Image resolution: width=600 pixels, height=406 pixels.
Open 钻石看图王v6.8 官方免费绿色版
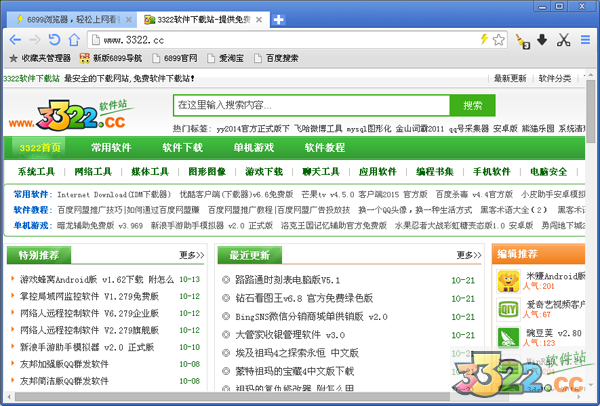[304, 298]
